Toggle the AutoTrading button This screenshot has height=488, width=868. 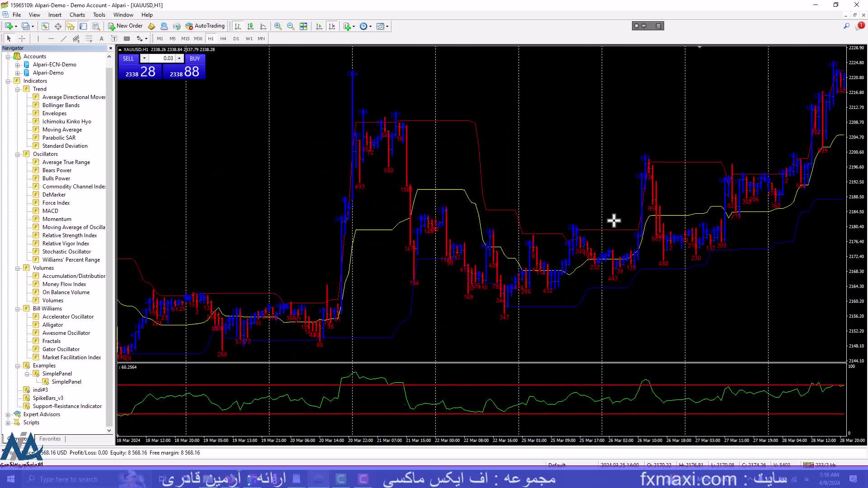(205, 26)
